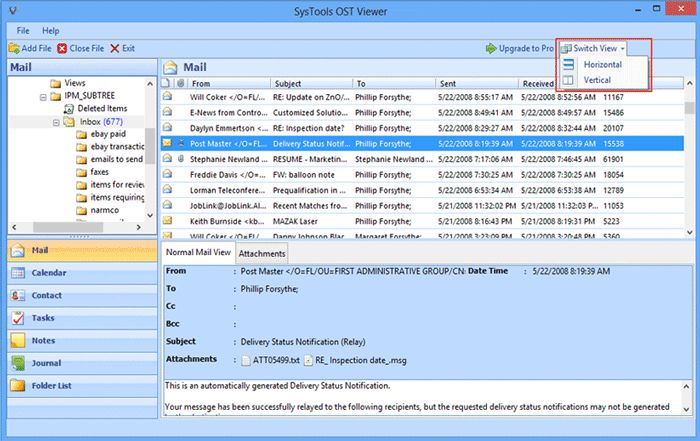Image resolution: width=700 pixels, height=441 pixels.
Task: Click the ATT05499.txt attachment file icon
Action: pos(246,360)
